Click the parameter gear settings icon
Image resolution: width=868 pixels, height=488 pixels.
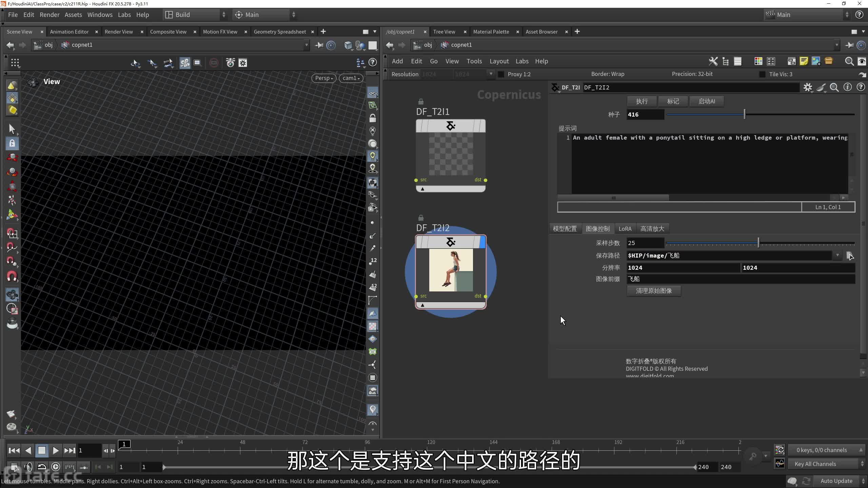[x=808, y=87]
